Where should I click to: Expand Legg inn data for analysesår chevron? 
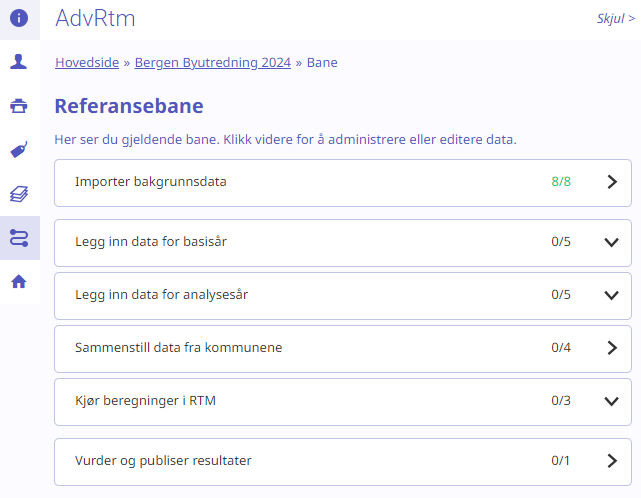tap(612, 295)
